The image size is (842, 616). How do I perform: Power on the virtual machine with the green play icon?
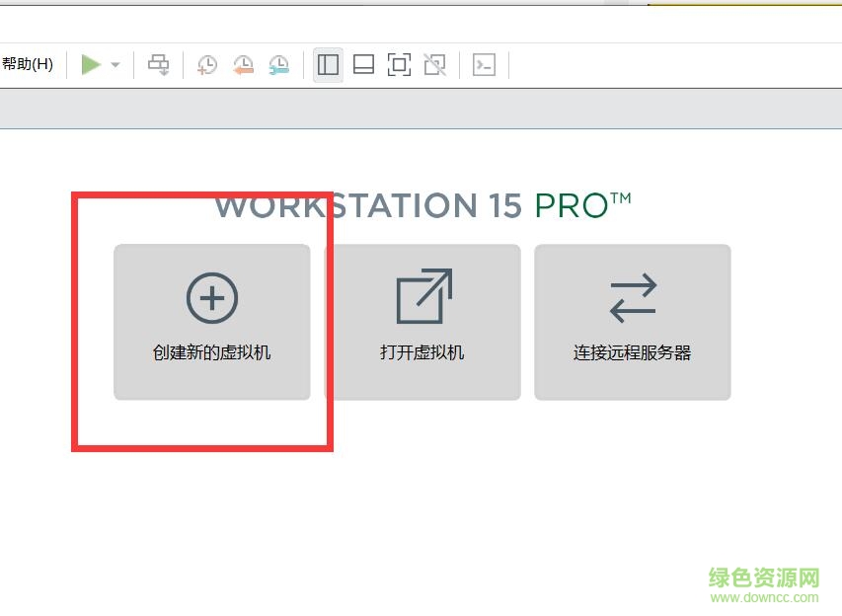pyautogui.click(x=92, y=64)
